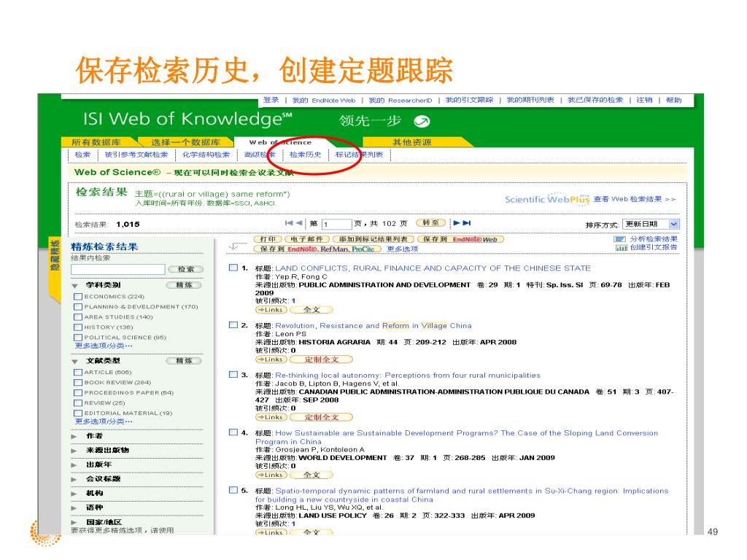Image resolution: width=747 pixels, height=560 pixels.
Task: Click the 转至 go-to-page button
Action: click(430, 223)
